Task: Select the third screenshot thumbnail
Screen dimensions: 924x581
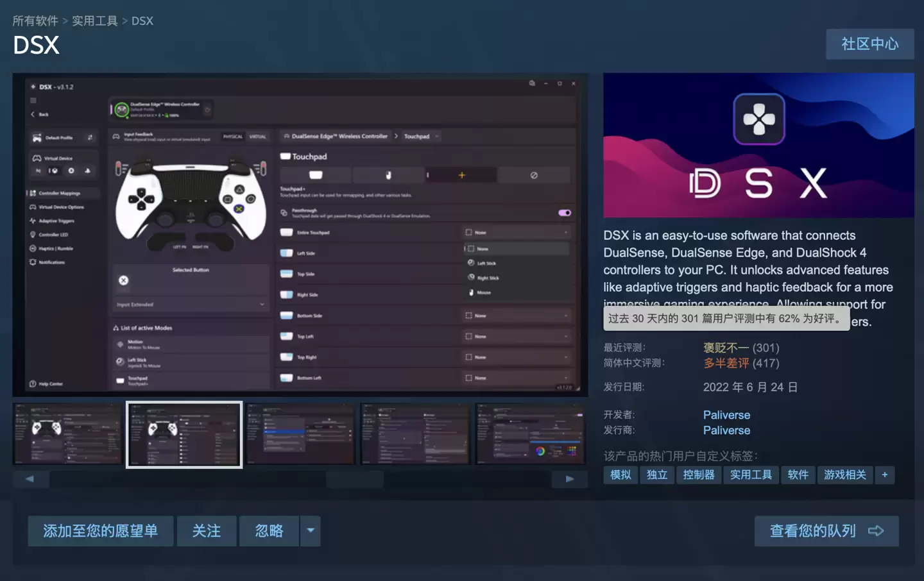Action: pos(299,434)
